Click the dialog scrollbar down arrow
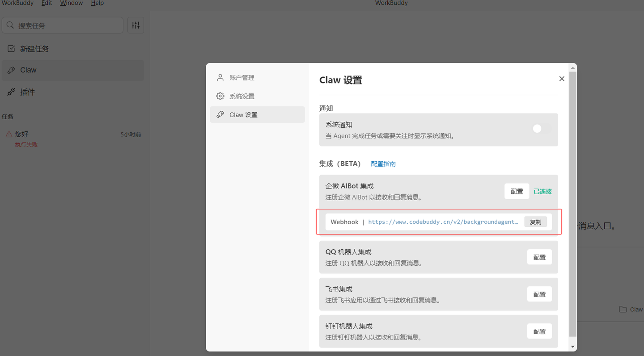644x356 pixels. pyautogui.click(x=573, y=347)
